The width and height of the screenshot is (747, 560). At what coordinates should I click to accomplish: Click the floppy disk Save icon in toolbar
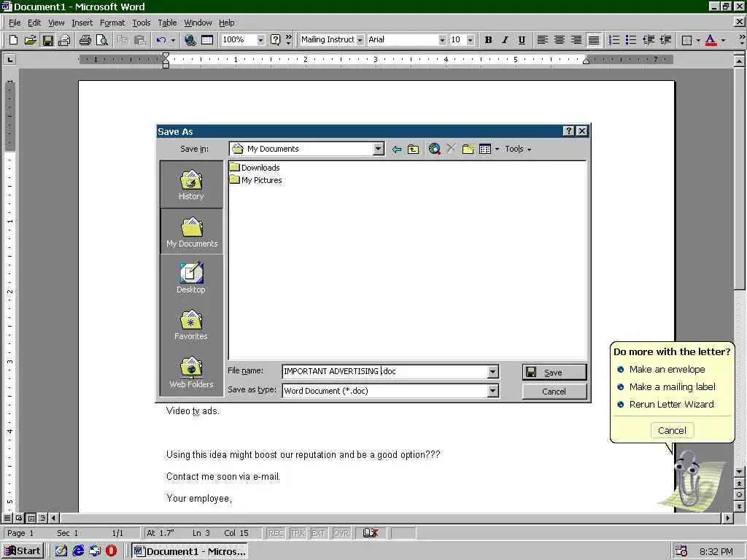tap(47, 40)
